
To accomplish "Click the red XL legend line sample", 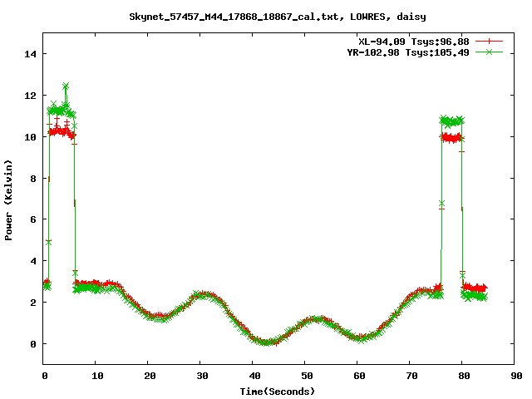I will click(x=489, y=42).
